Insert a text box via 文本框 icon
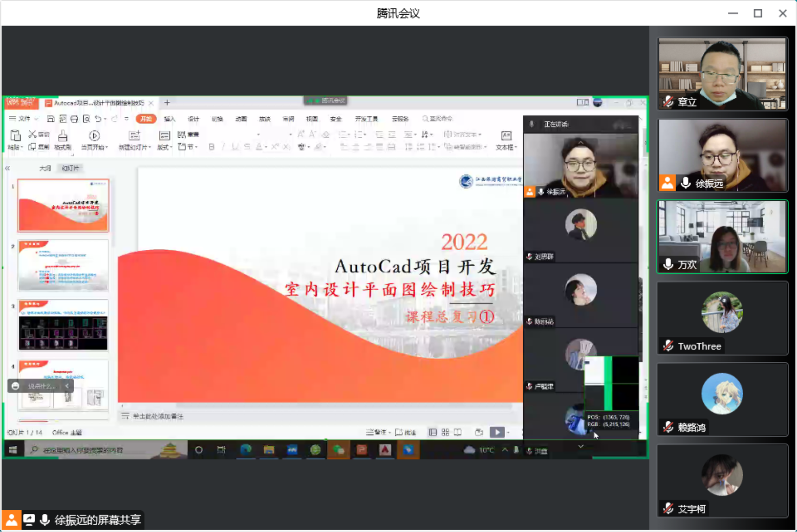797x532 pixels. 506,136
